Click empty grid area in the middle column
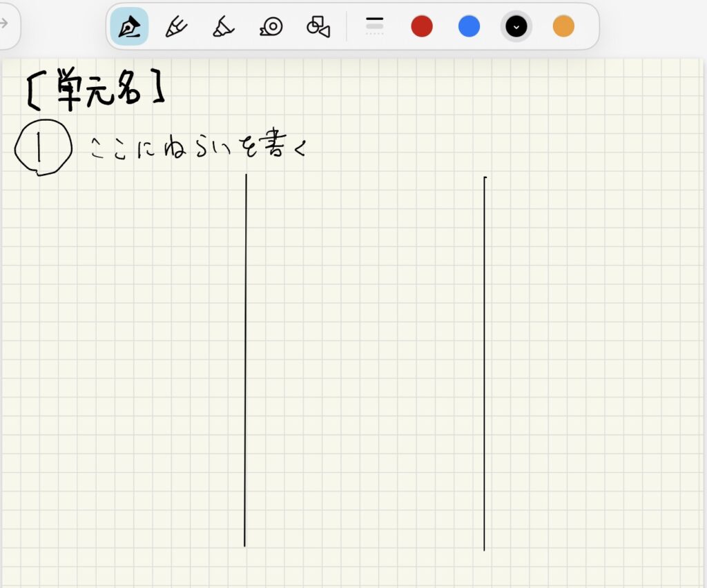Viewport: 707px width, 588px height. point(366,359)
